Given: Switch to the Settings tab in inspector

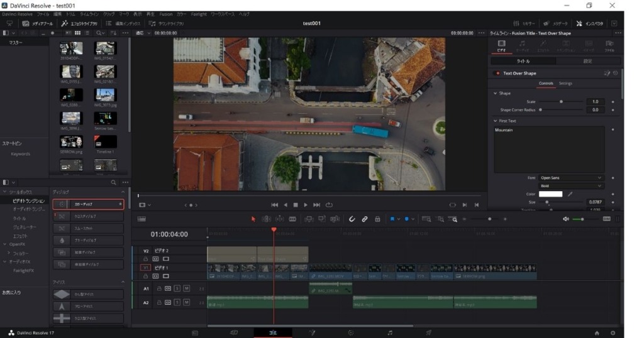Looking at the screenshot, I should click(x=565, y=83).
